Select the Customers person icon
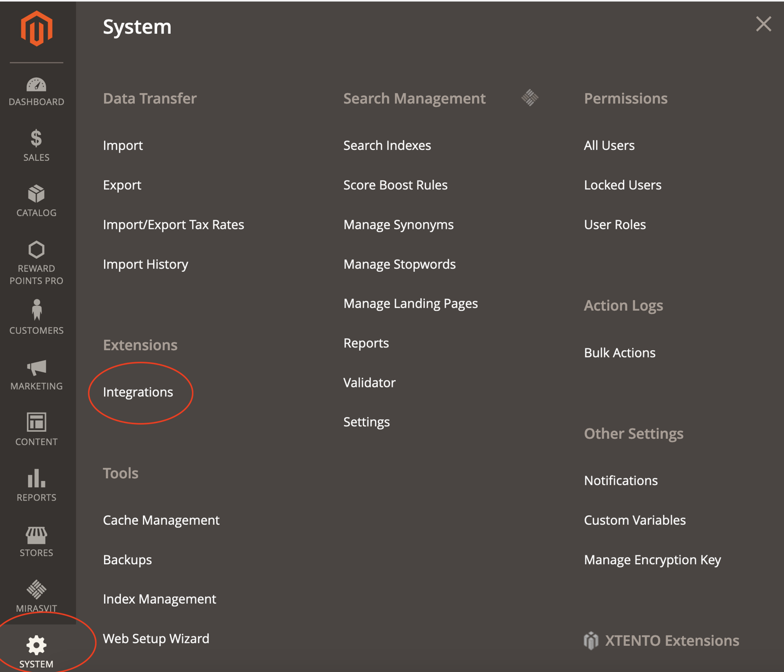 (x=36, y=310)
